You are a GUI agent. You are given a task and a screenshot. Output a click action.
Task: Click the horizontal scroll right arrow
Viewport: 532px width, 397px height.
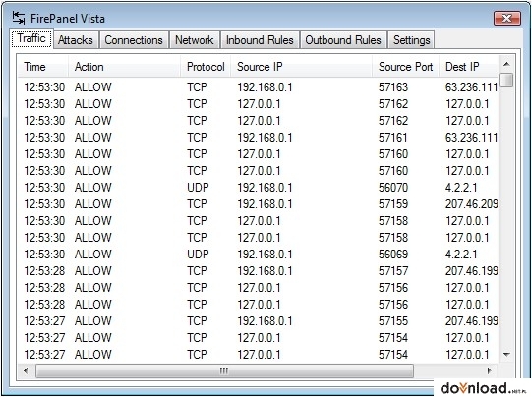pos(489,370)
